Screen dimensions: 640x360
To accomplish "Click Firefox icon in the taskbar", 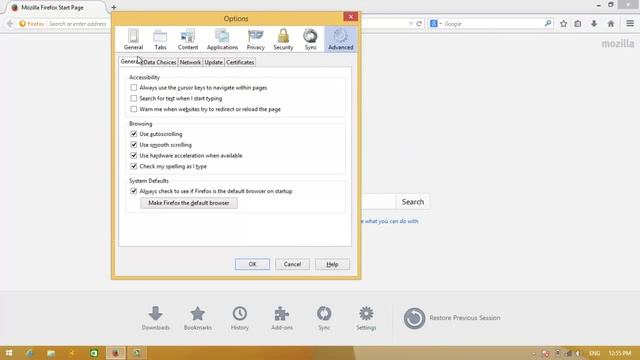I will 116,353.
